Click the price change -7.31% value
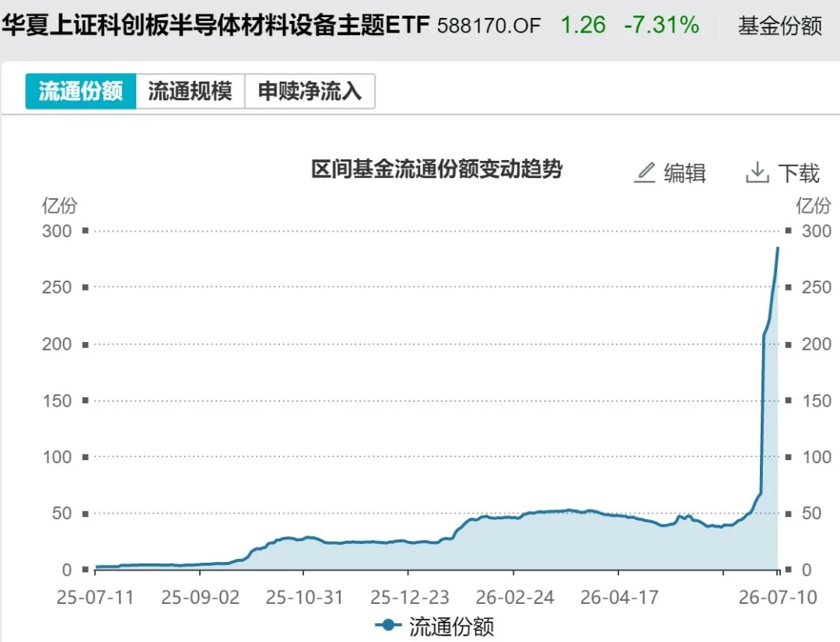The height and width of the screenshot is (642, 840). pos(662,25)
